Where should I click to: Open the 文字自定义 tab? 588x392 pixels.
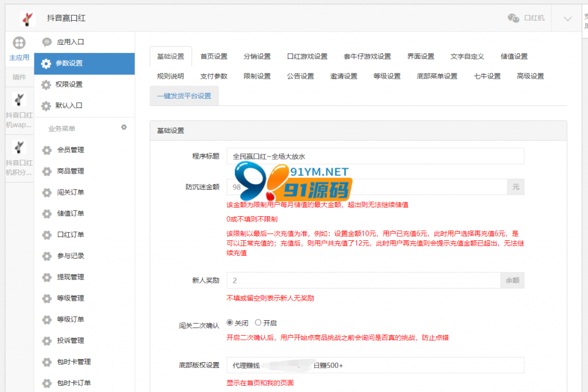(467, 56)
